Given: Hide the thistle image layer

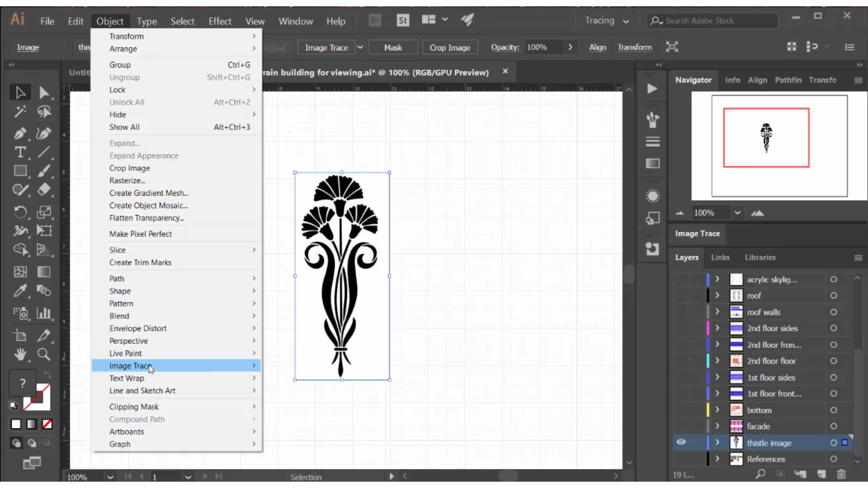Looking at the screenshot, I should coord(681,442).
